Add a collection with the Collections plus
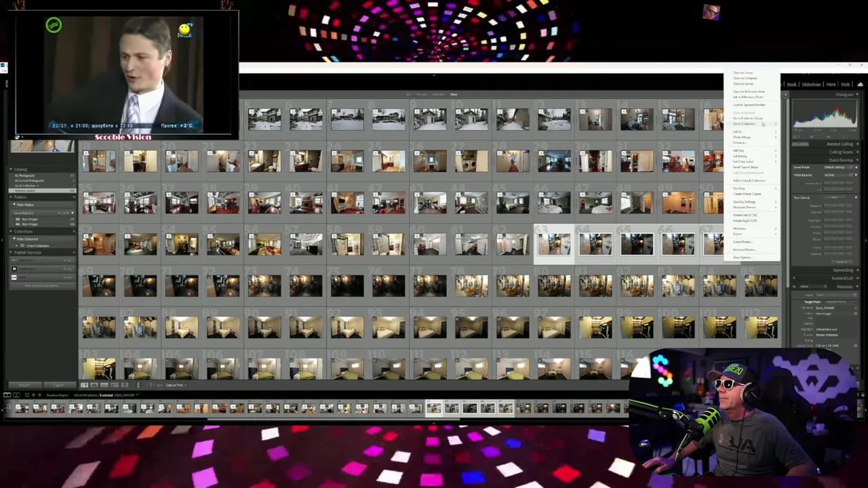868x488 pixels. 73,231
